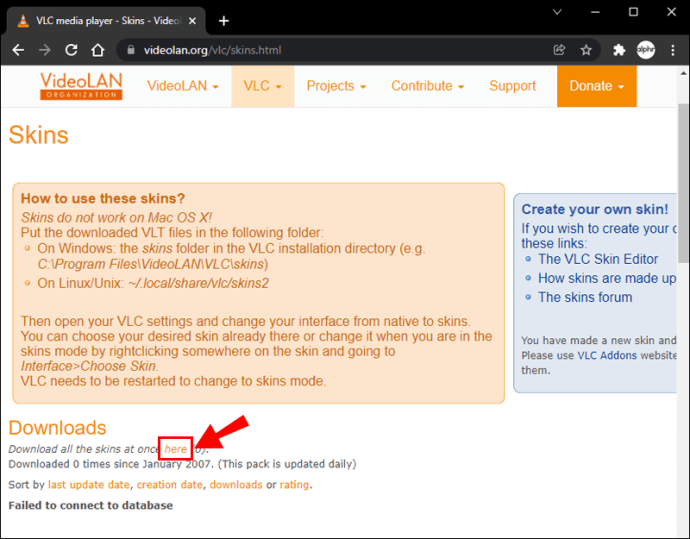Expand the VLC navigation dropdown
Image resolution: width=690 pixels, height=539 pixels.
click(x=262, y=86)
